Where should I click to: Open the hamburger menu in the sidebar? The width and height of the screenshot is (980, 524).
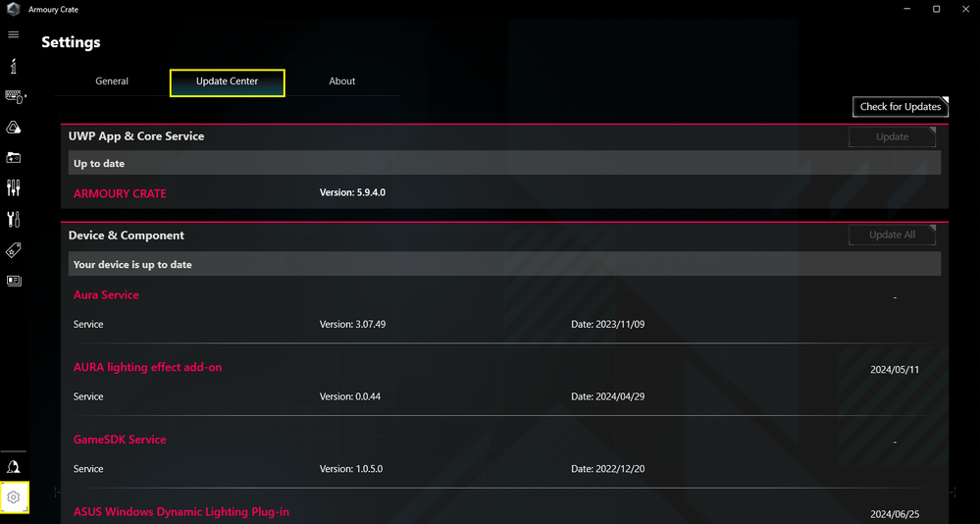tap(13, 35)
